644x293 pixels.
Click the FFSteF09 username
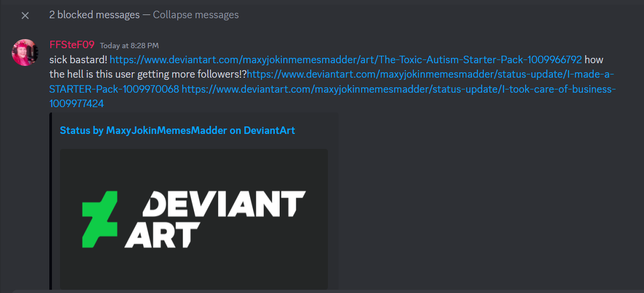(x=72, y=44)
